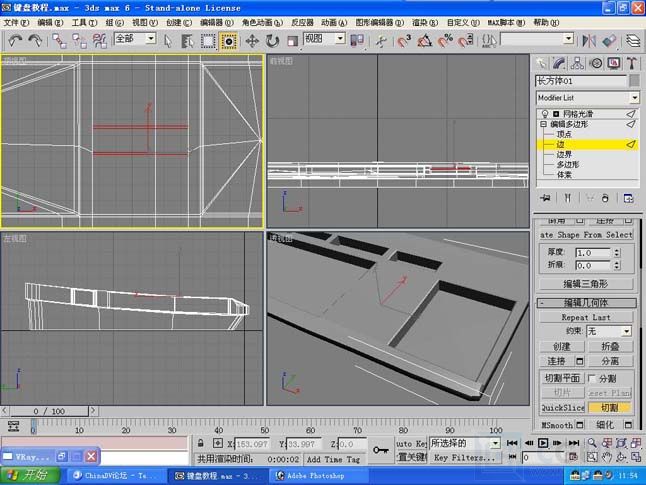This screenshot has height=485, width=646.
Task: Collapse the 编辑多边形 modifier tree
Action: coord(543,124)
